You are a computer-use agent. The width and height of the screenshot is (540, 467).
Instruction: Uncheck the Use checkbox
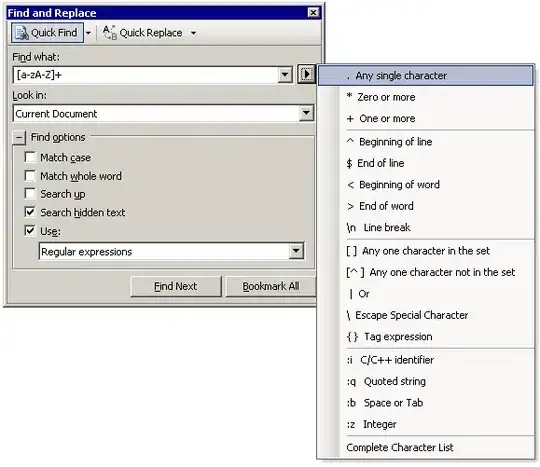pos(30,230)
